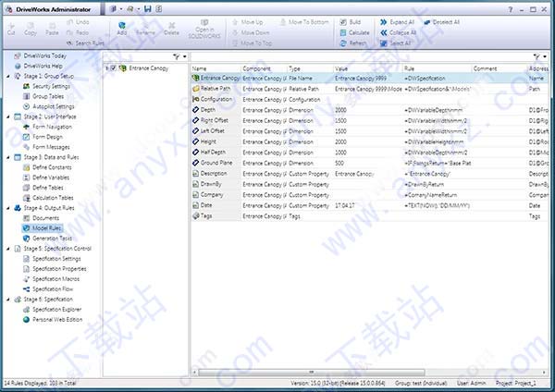Open Specification Macros
This screenshot has width=555, height=392.
51,279
